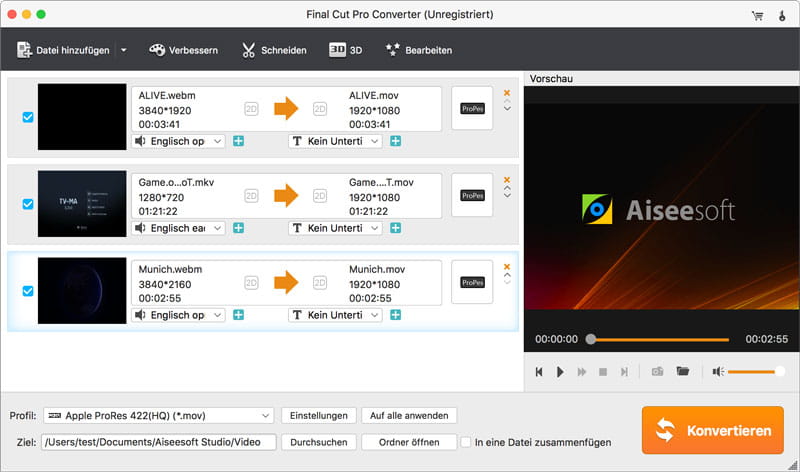Image resolution: width=800 pixels, height=472 pixels.
Task: Open Datei hinzufügen dropdown arrow
Action: click(x=123, y=50)
